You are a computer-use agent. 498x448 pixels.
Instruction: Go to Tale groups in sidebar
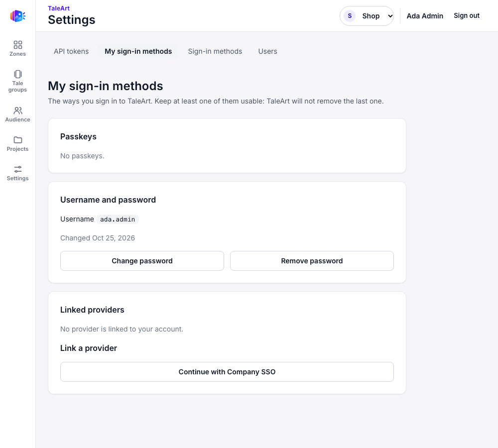tap(17, 81)
